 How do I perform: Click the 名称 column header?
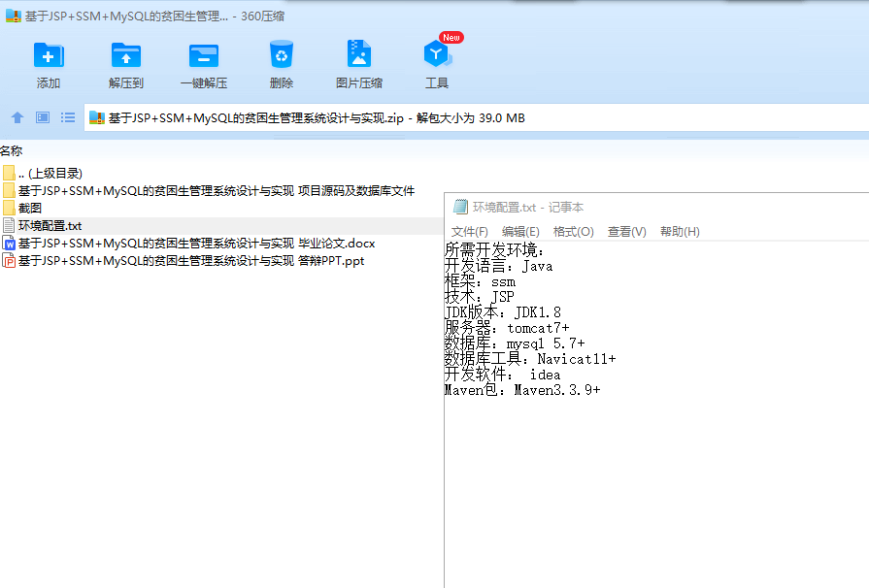[x=11, y=150]
